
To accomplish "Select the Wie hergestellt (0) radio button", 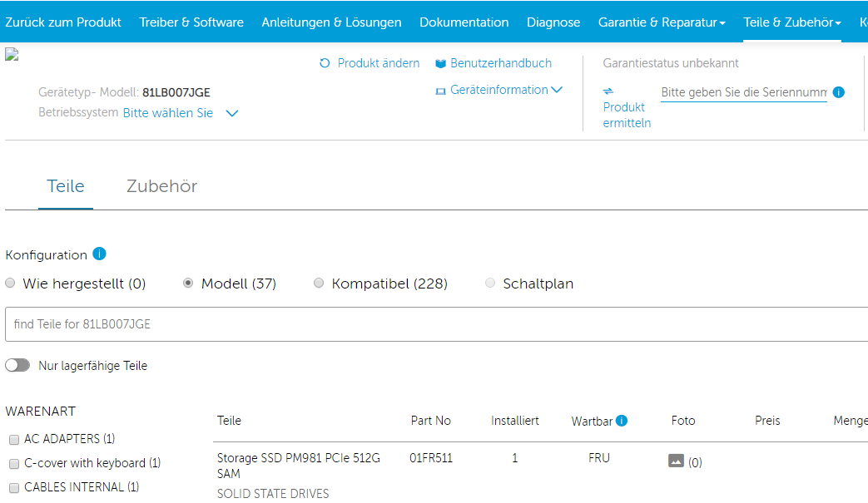I will tap(10, 283).
